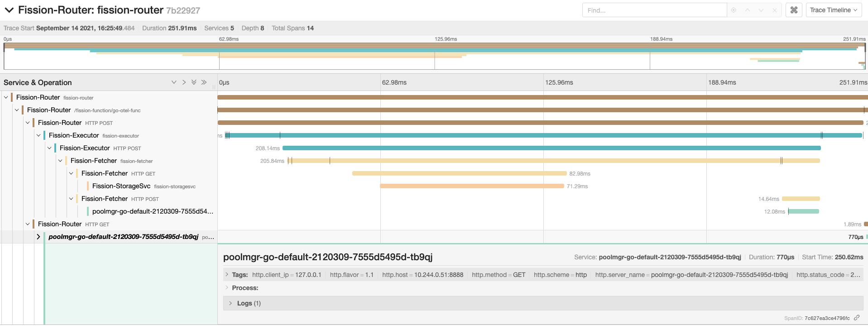The width and height of the screenshot is (868, 329).
Task: Jump to next search result arrow
Action: pos(761,10)
